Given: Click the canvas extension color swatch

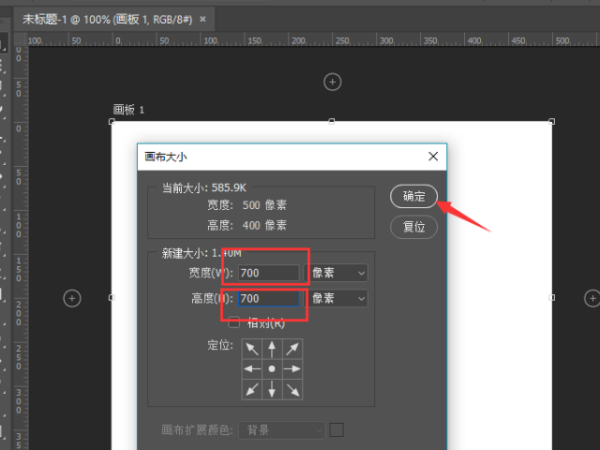Looking at the screenshot, I should 337,430.
